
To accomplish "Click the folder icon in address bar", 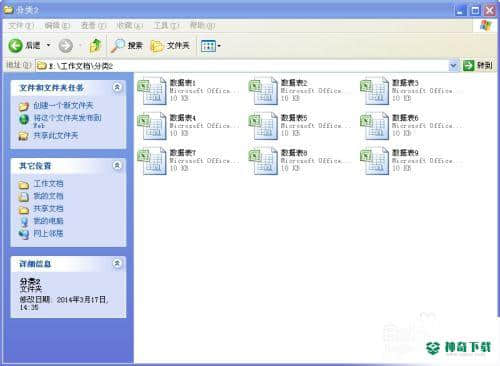I will click(42, 66).
